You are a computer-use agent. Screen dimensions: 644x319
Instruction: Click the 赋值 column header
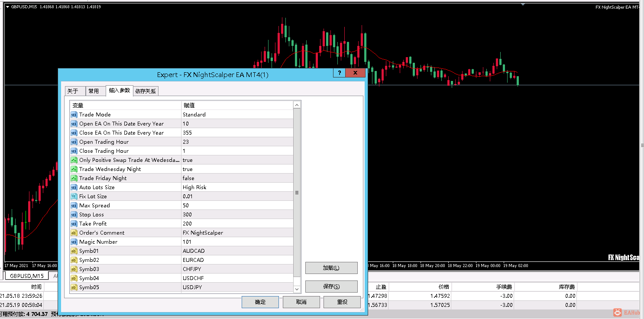click(237, 105)
